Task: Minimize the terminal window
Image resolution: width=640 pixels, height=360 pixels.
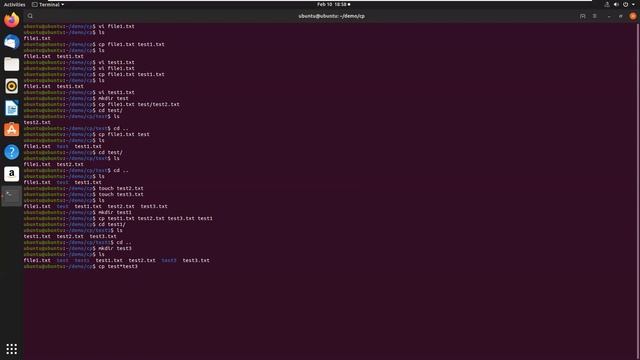Action: click(x=609, y=16)
